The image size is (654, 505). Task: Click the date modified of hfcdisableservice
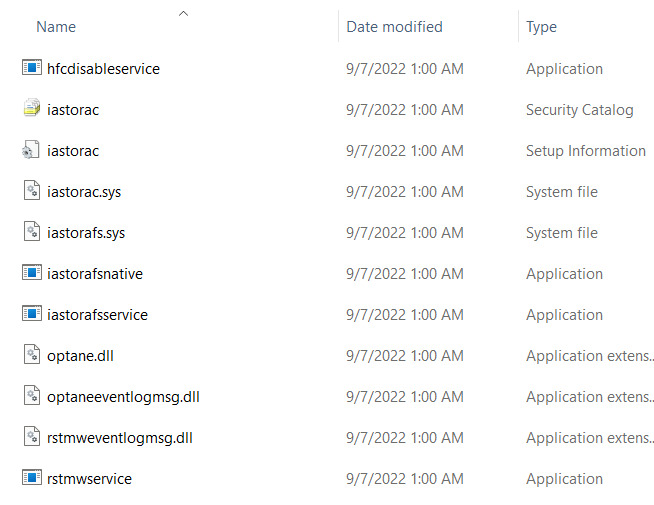(404, 69)
